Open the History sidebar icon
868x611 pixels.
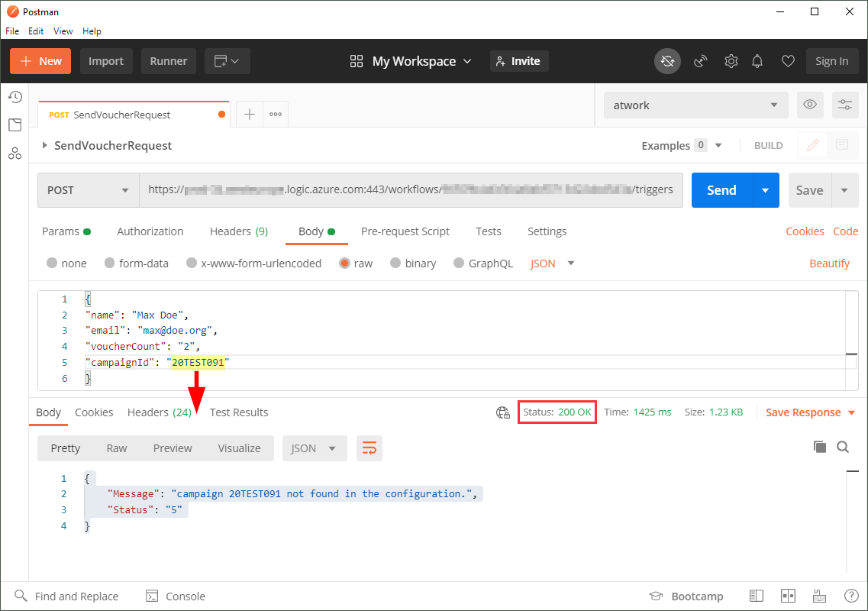coord(15,97)
